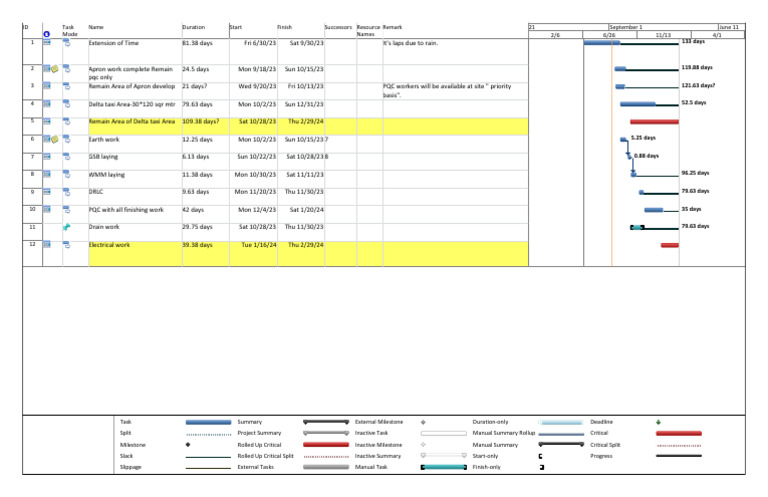The image size is (768, 497).
Task: Click the task mode icon for Electrical work
Action: (67, 245)
